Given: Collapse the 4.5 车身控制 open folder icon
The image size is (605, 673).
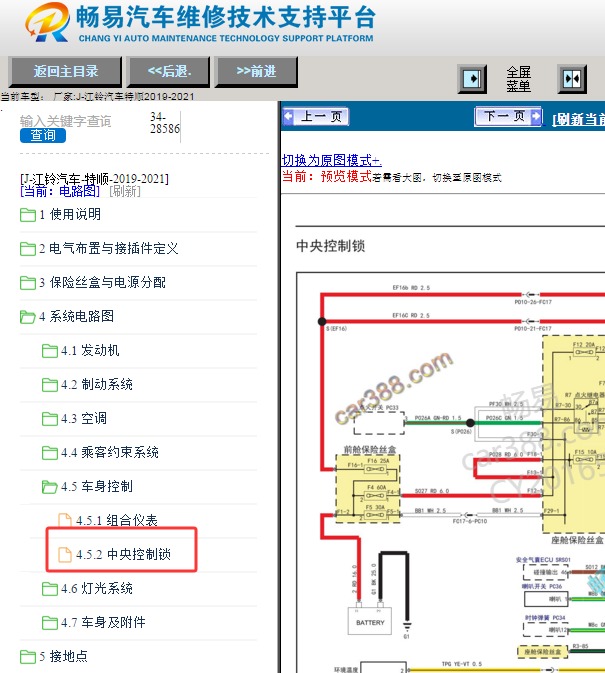Looking at the screenshot, I should (x=50, y=487).
